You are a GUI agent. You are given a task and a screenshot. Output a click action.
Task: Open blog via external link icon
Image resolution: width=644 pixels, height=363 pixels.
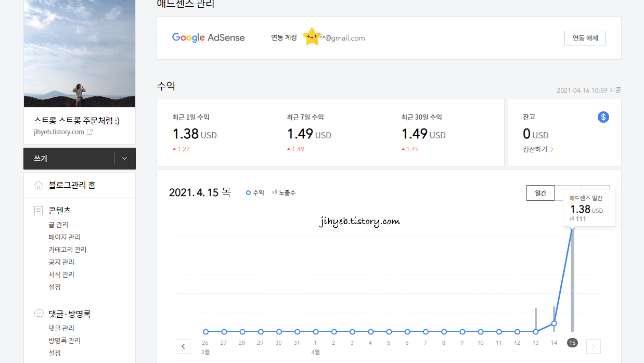89,132
